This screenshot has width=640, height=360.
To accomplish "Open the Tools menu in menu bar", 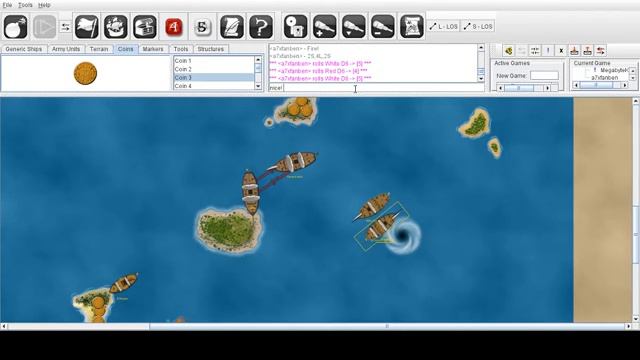I will [x=25, y=5].
